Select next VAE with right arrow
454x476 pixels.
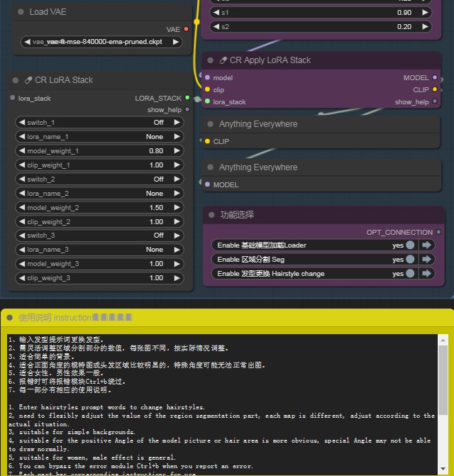(176, 42)
